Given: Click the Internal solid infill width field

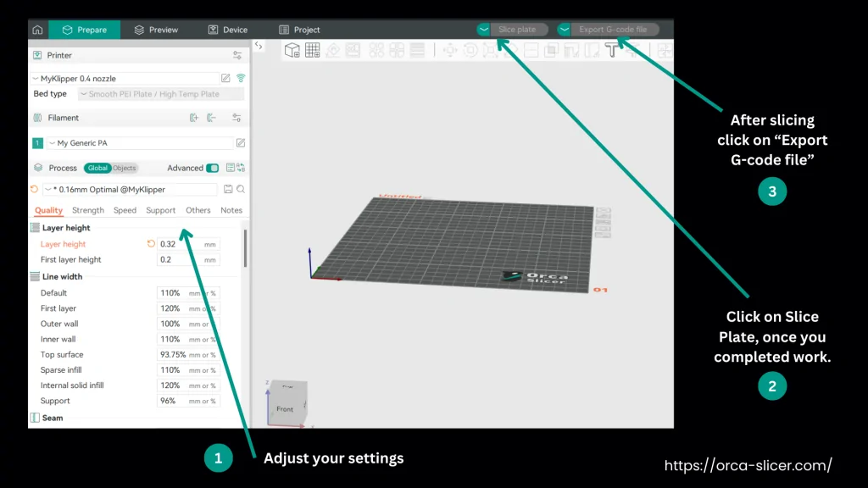Looking at the screenshot, I should [x=188, y=385].
